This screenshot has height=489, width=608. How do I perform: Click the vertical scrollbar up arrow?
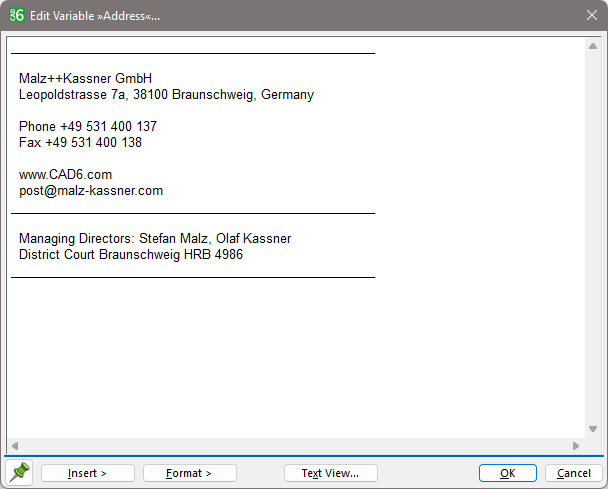(593, 46)
